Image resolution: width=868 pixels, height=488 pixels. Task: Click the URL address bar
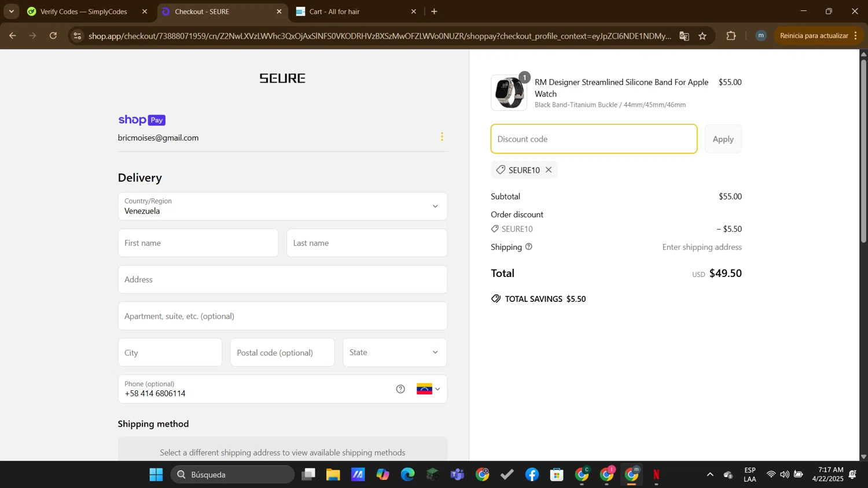pos(380,36)
